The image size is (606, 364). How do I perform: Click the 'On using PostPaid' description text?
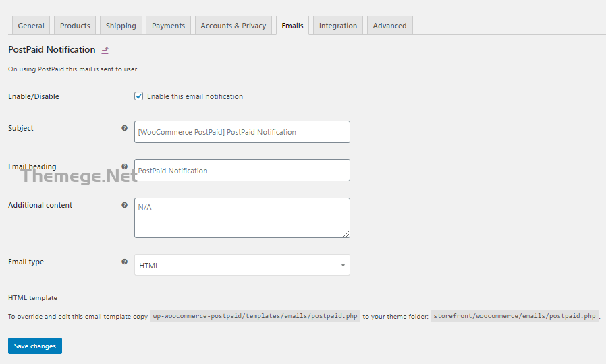point(73,69)
